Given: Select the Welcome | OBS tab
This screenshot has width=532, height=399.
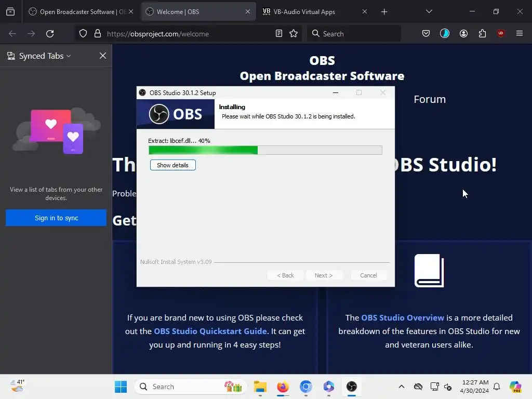Looking at the screenshot, I should click(x=198, y=11).
